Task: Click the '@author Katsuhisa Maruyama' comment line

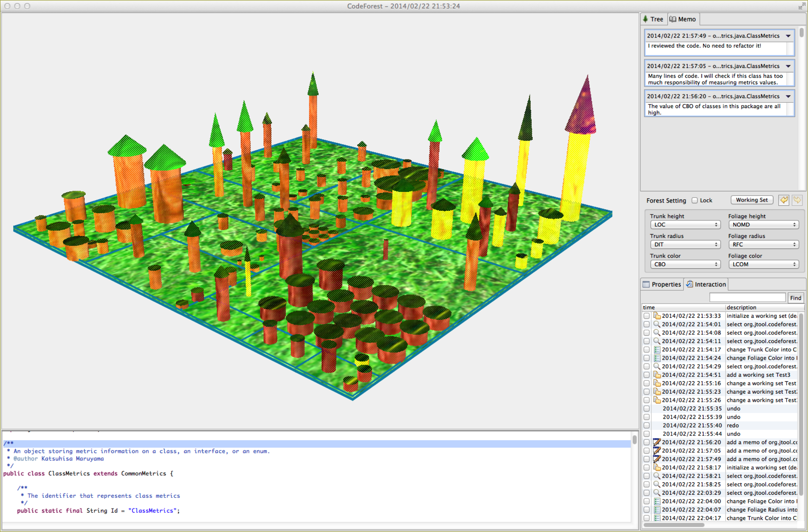Action: [58, 459]
